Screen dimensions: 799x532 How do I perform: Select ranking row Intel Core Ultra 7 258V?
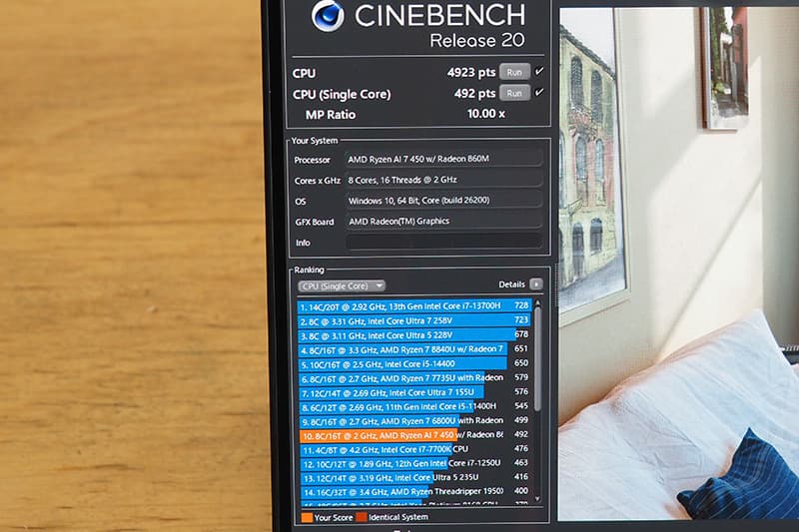click(414, 320)
